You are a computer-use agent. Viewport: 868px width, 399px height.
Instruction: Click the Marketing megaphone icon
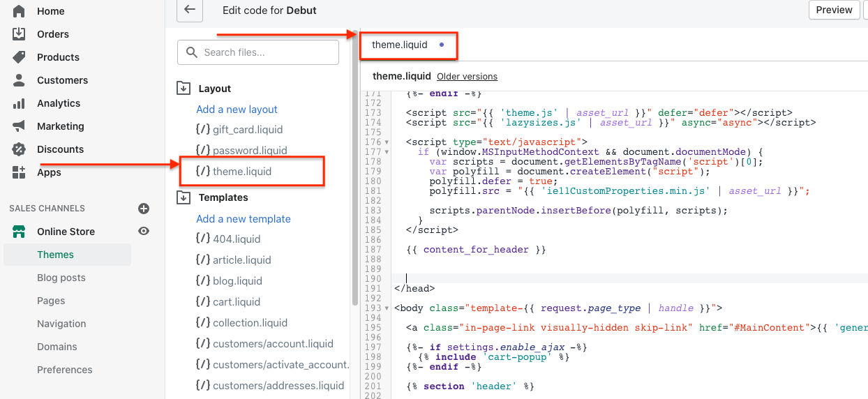pyautogui.click(x=19, y=126)
